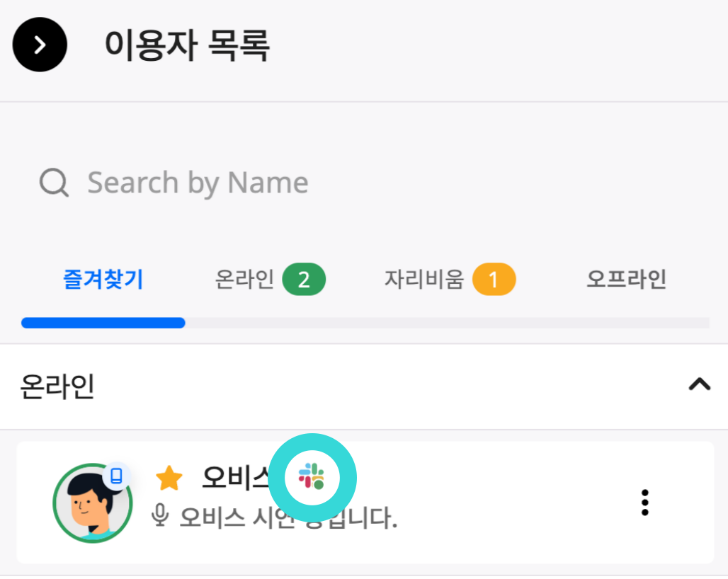Switch to the 오프라인 tab
The height and width of the screenshot is (579, 728).
(x=625, y=279)
